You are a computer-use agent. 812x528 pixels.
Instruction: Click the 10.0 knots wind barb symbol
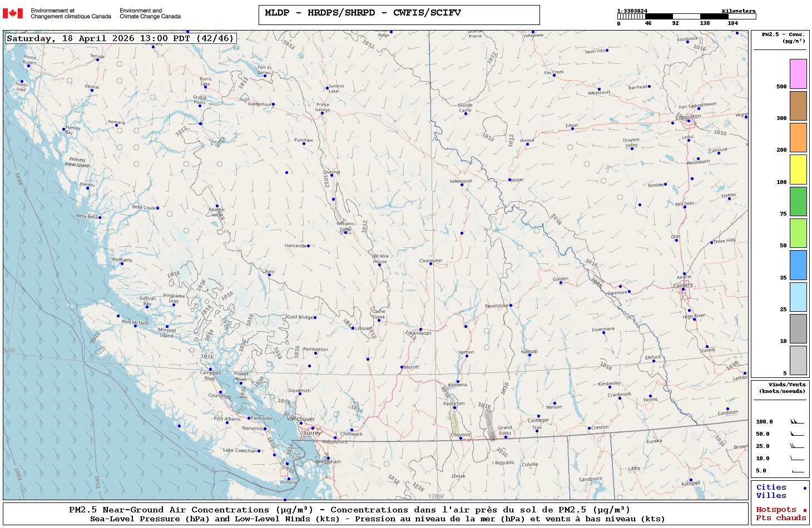pos(797,459)
